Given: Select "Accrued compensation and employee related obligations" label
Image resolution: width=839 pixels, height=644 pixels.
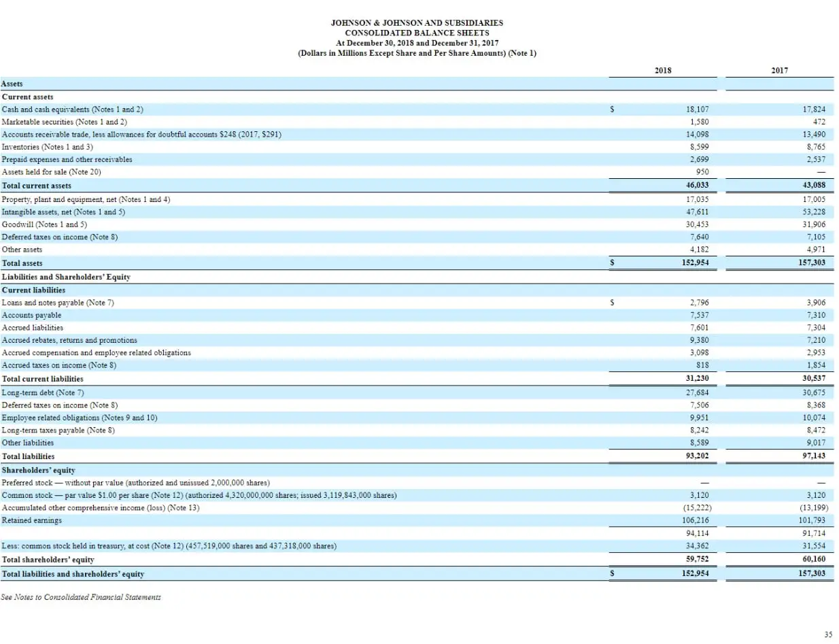Looking at the screenshot, I should [97, 352].
